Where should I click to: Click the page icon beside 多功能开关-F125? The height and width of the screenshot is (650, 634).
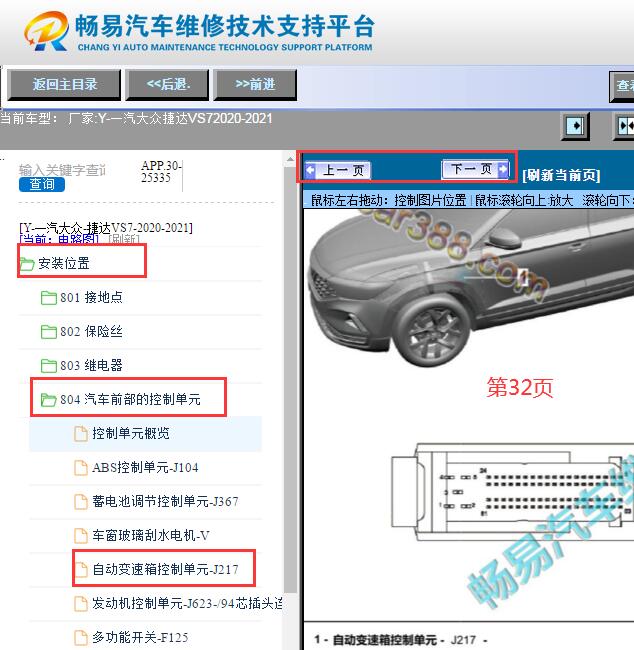tap(80, 638)
